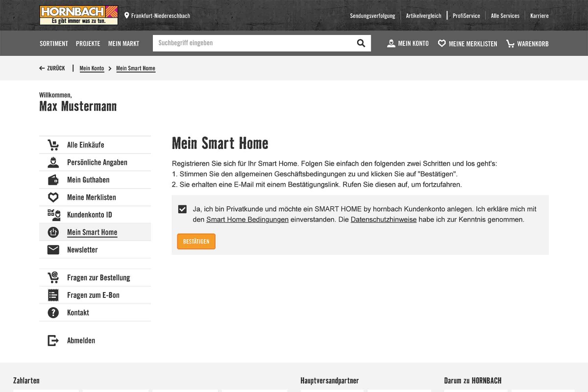Screen dimensions: 588x392
Task: Open Karriere link
Action: point(539,16)
